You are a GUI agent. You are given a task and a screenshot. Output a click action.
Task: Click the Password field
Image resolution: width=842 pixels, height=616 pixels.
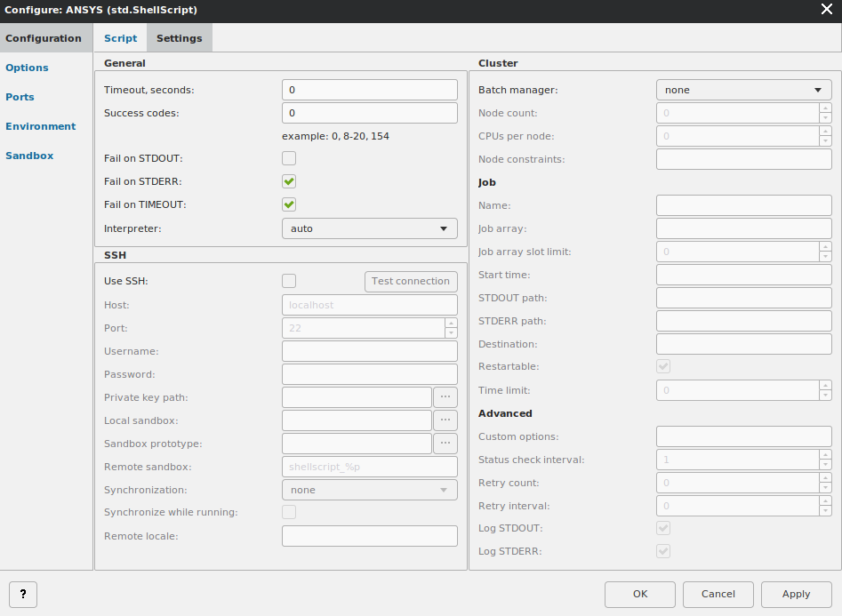[x=370, y=374]
